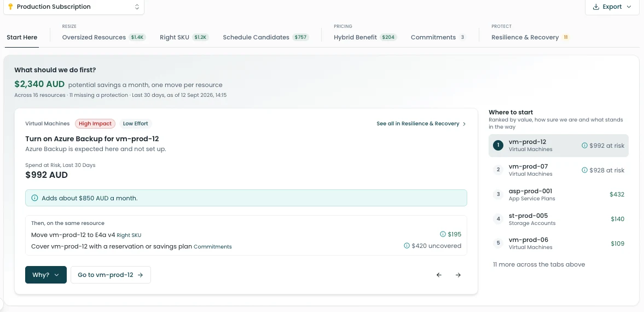Click the $432 value for asp-prod-001

617,194
